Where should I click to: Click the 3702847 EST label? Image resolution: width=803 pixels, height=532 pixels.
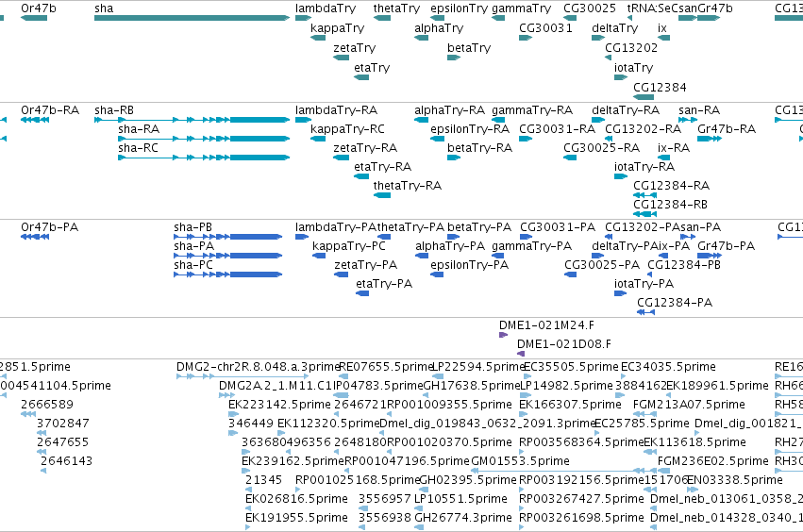[x=63, y=423]
